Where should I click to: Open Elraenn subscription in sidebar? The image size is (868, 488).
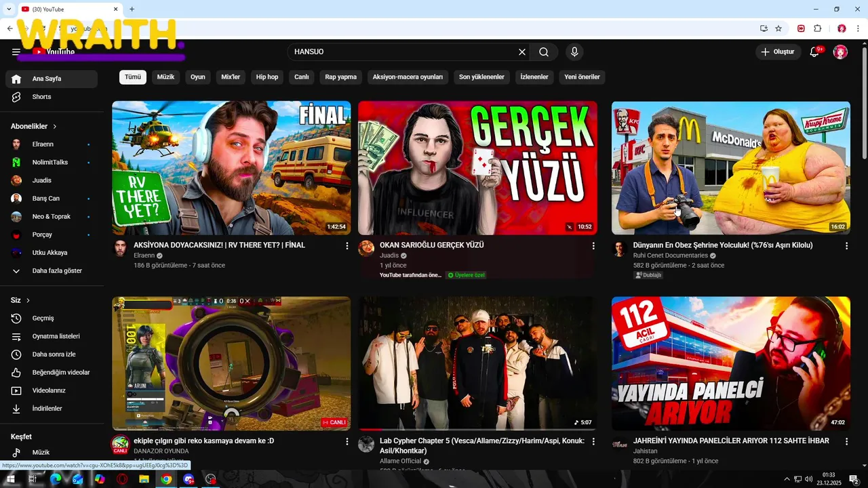point(52,144)
